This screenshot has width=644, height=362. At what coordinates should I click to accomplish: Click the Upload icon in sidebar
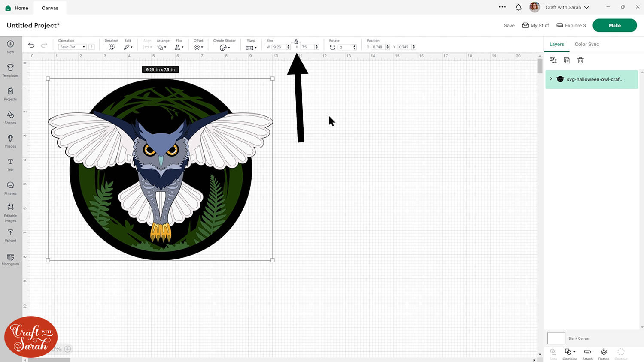coord(10,235)
